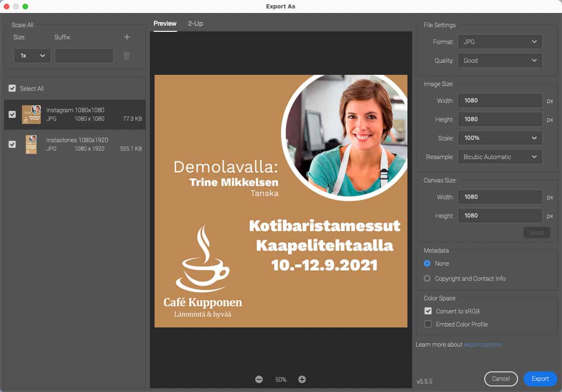
Task: Zoom in the preview with plus icon
Action: pos(302,379)
